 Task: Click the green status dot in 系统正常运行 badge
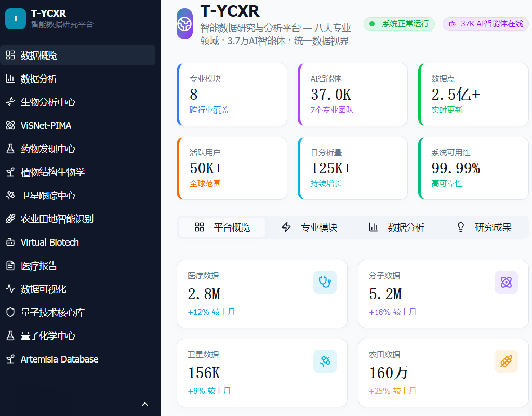point(372,24)
